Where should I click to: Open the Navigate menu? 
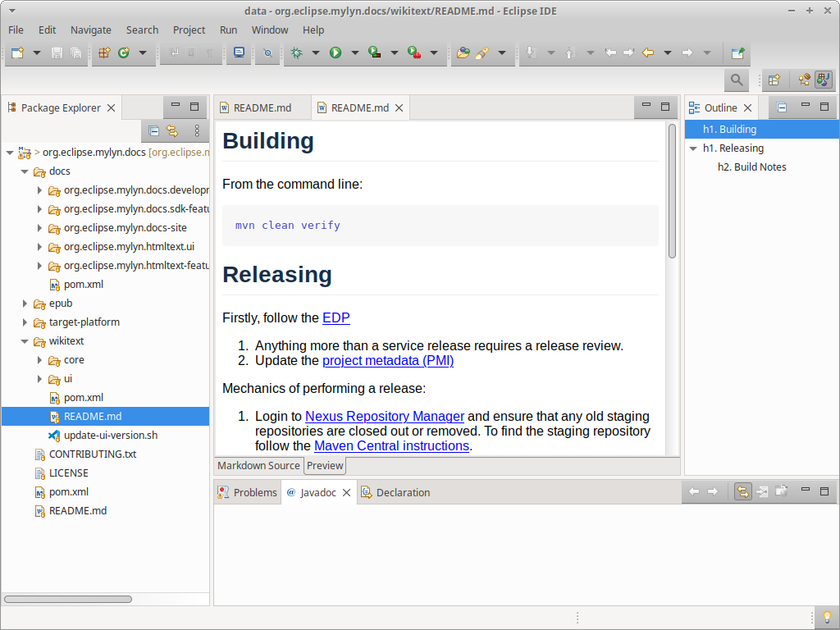point(90,30)
